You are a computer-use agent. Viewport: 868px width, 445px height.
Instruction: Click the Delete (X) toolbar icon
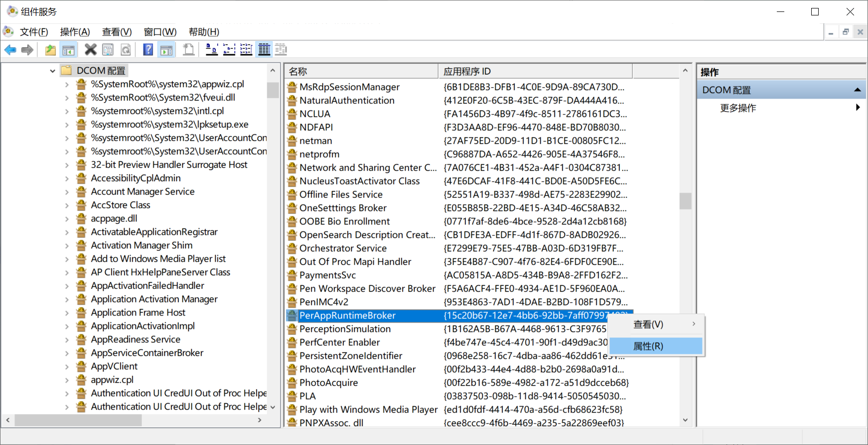click(91, 49)
